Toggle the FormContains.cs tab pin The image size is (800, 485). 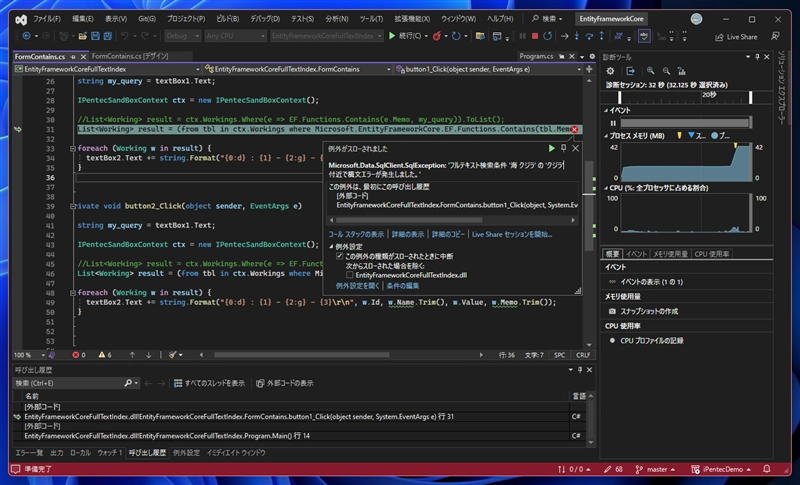(x=73, y=57)
